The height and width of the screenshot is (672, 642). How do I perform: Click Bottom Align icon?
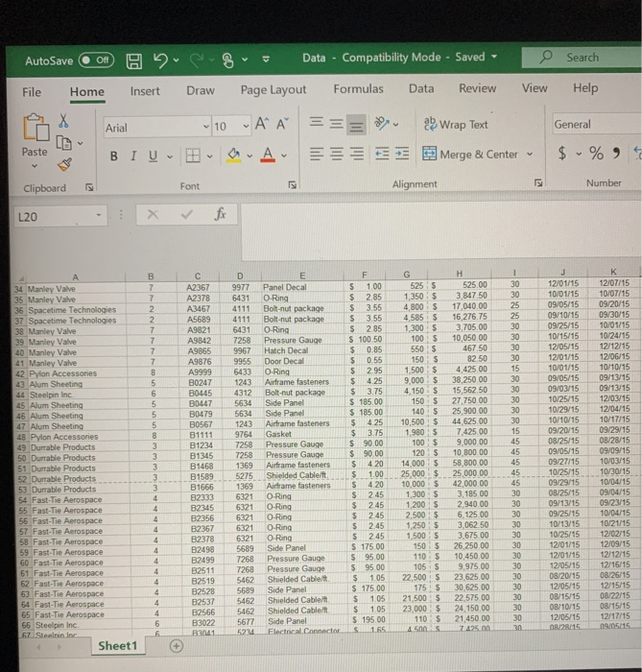(356, 125)
